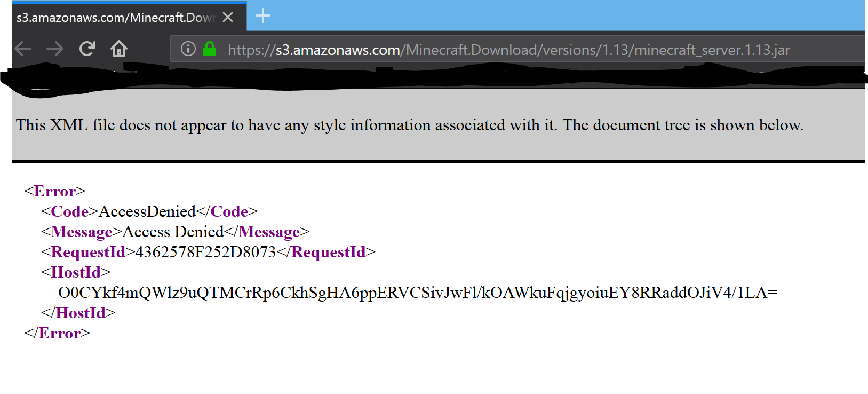The width and height of the screenshot is (868, 394).
Task: Click the opening Error tag
Action: (x=54, y=191)
